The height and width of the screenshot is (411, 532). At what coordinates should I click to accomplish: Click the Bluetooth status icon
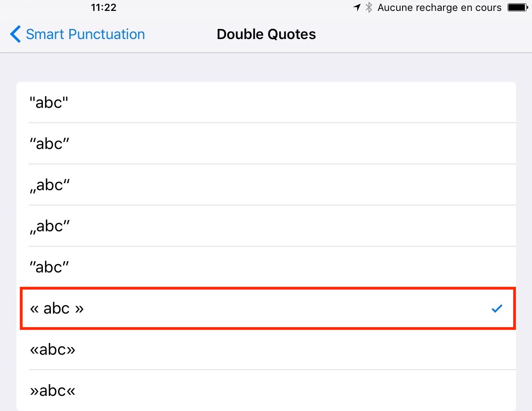click(x=369, y=7)
